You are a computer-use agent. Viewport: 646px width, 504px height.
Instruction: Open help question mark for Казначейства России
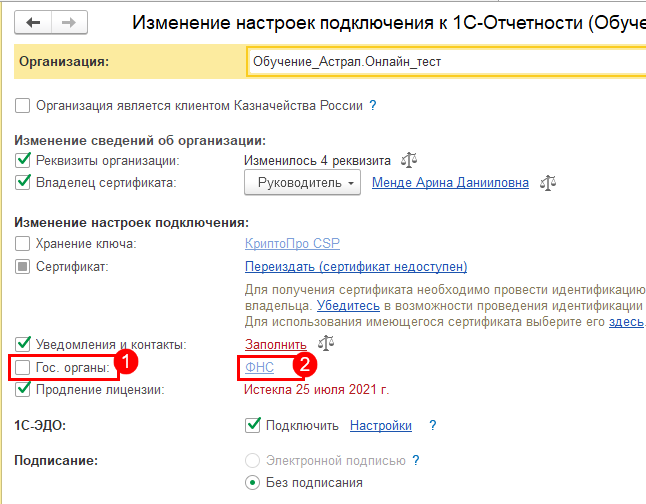(372, 105)
